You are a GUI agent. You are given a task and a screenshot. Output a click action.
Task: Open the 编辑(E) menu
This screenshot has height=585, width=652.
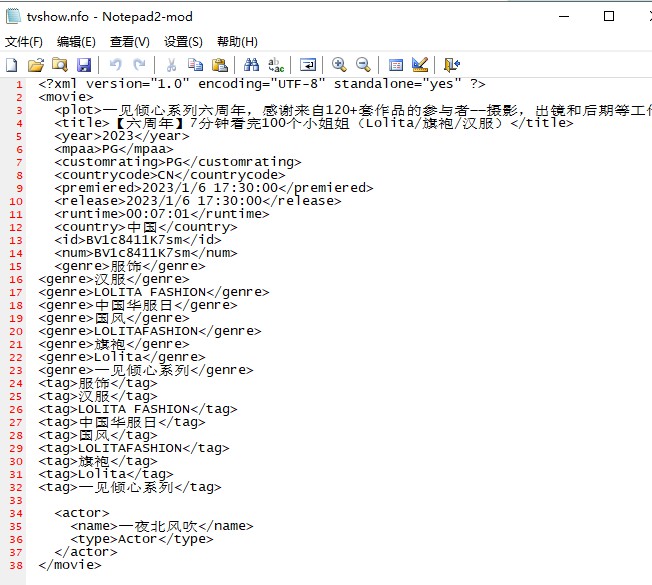point(76,41)
